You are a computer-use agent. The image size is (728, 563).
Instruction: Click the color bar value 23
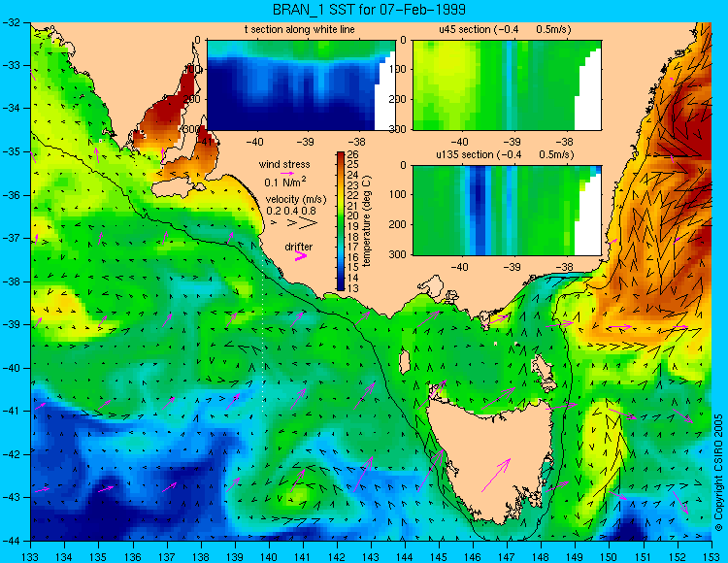click(353, 185)
